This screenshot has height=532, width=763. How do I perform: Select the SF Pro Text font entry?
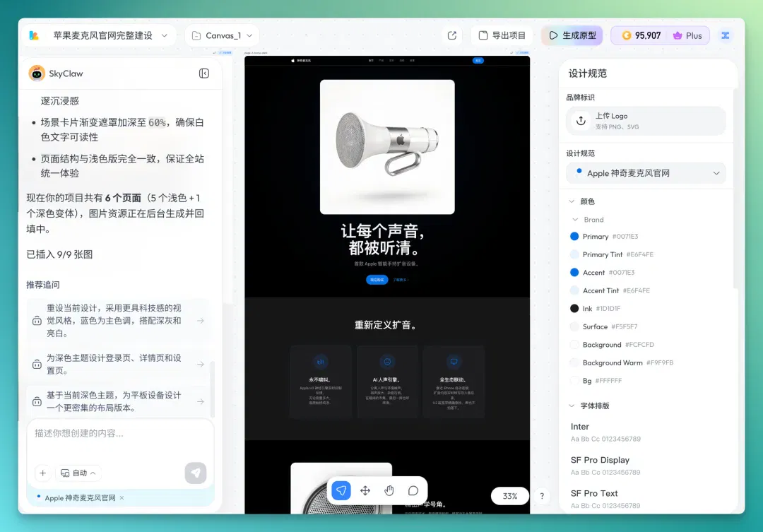tap(605, 499)
